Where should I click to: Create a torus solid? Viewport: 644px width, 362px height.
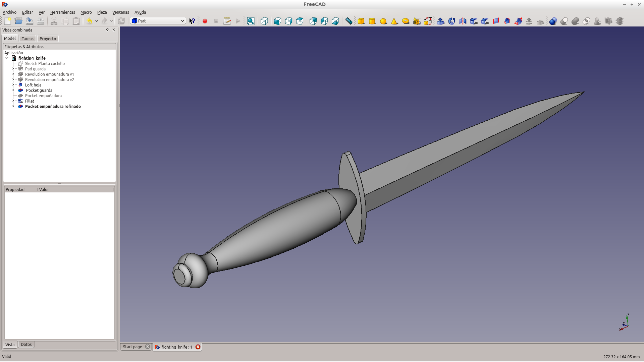pyautogui.click(x=406, y=21)
